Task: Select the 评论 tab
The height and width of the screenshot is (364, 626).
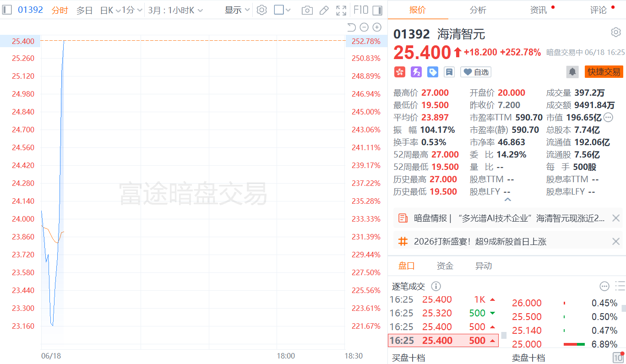Action: (599, 10)
